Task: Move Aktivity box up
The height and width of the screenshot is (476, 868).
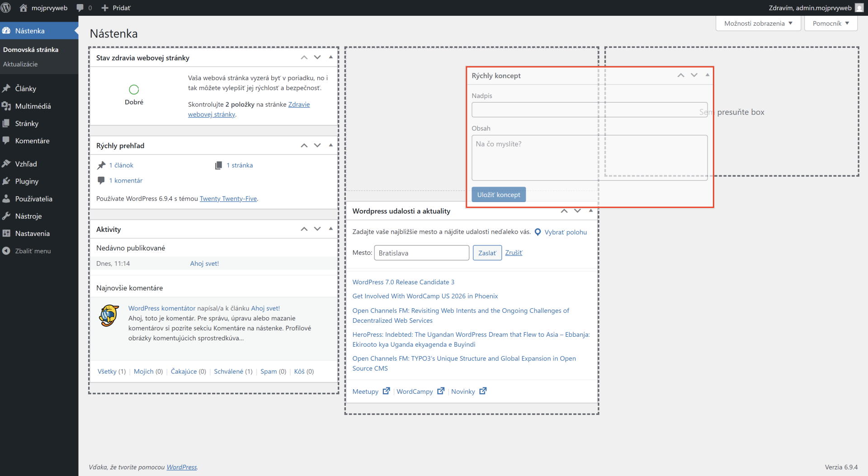Action: point(304,229)
